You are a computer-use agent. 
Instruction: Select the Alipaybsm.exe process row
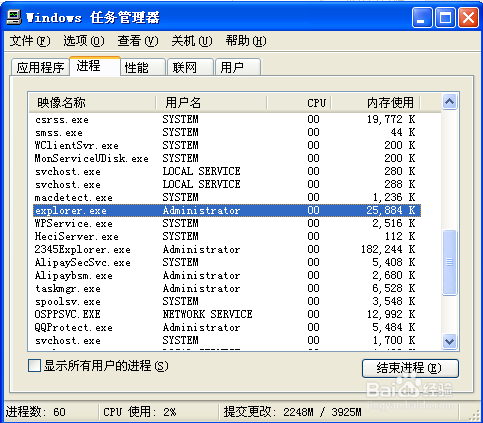coord(227,275)
